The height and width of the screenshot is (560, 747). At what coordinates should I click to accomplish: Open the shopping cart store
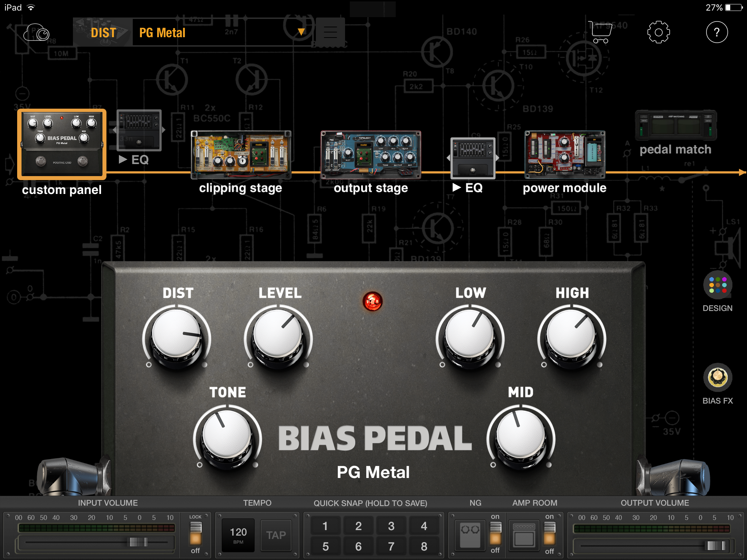click(600, 32)
